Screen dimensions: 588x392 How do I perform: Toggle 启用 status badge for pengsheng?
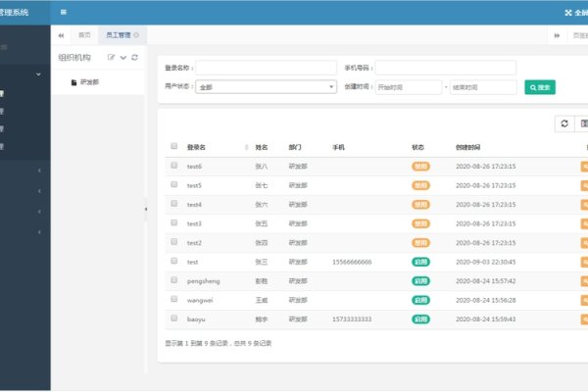point(420,281)
